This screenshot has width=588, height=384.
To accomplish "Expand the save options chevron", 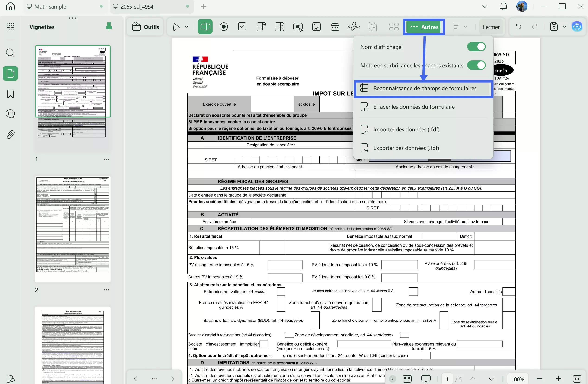I will [x=564, y=27].
